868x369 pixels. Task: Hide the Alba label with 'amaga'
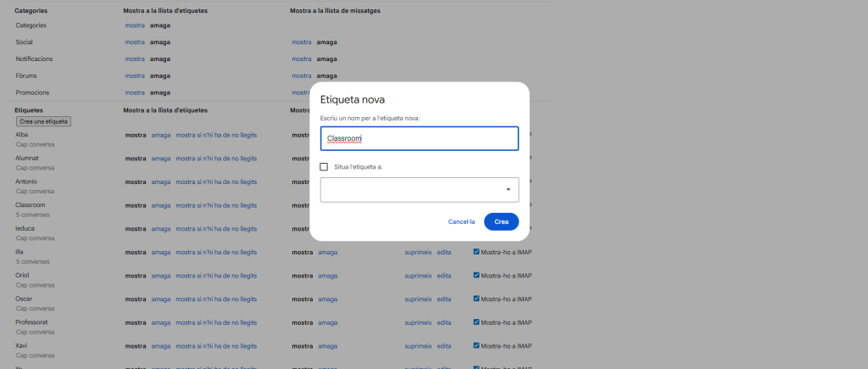tap(161, 135)
